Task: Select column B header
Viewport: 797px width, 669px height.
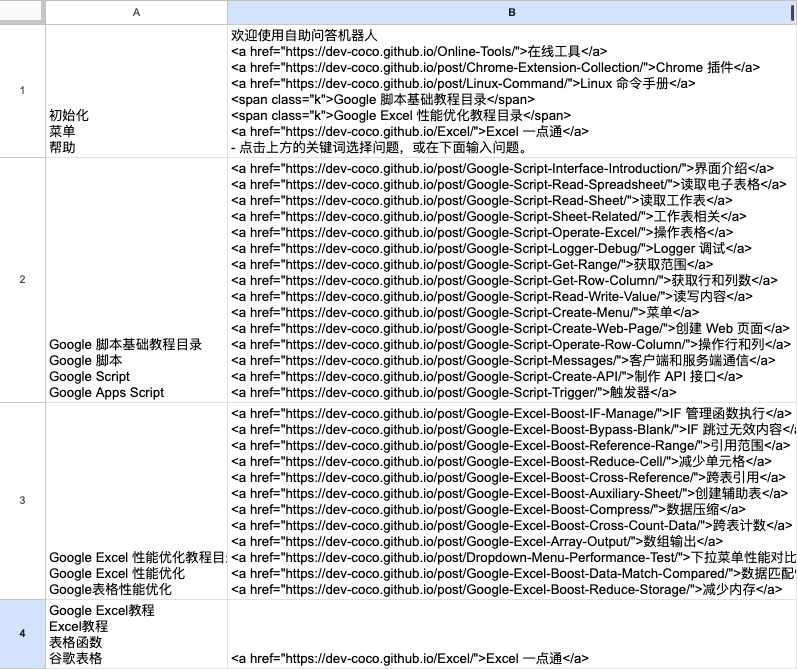Action: coord(512,12)
